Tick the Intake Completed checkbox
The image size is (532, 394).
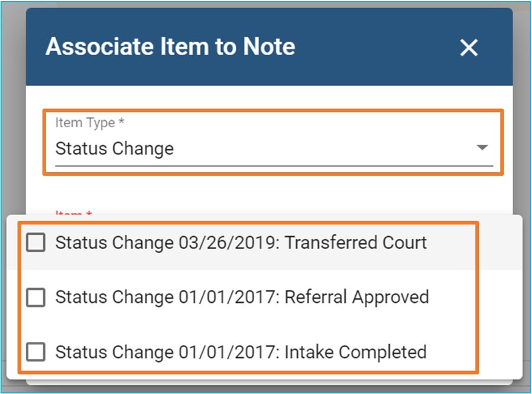(36, 352)
